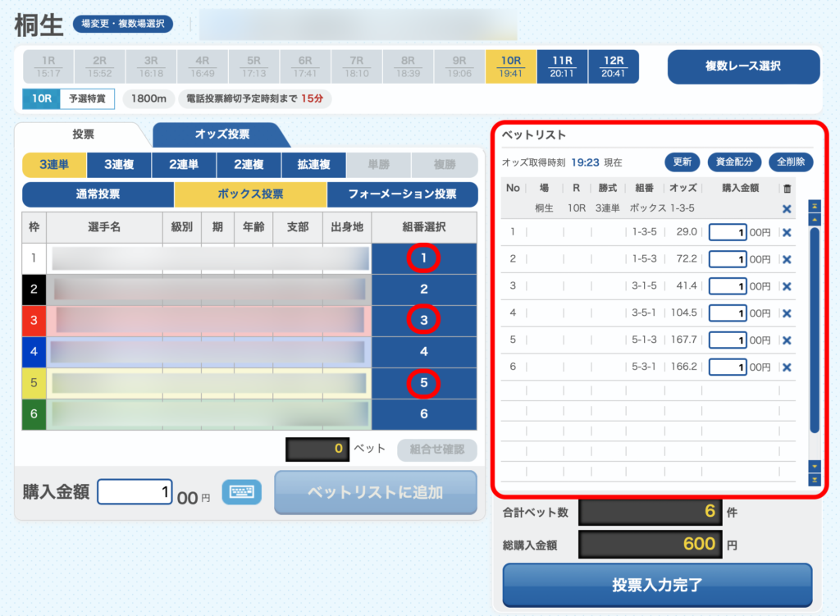The height and width of the screenshot is (616, 840).
Task: Open the 場変更・複数場選択 venue selector
Action: point(123,25)
